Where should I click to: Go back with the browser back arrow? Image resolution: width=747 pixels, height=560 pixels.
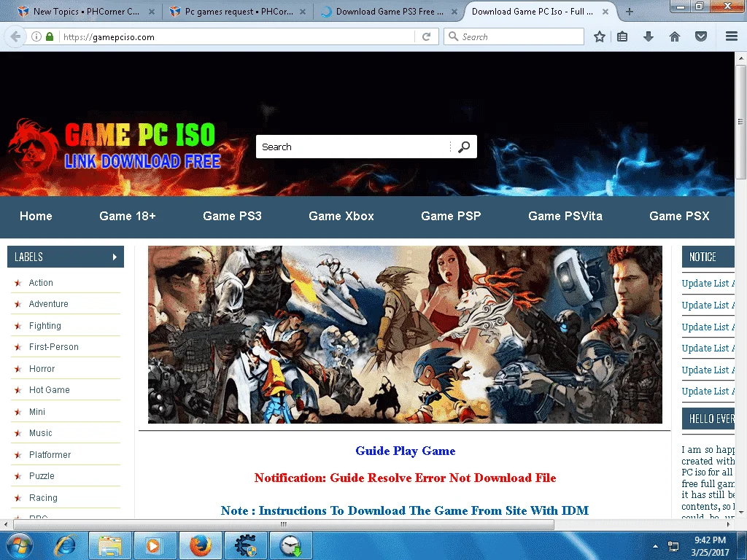15,36
